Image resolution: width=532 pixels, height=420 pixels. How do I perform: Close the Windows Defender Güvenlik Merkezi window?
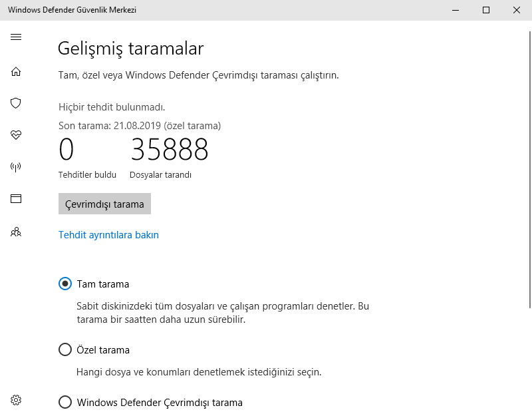pyautogui.click(x=517, y=10)
